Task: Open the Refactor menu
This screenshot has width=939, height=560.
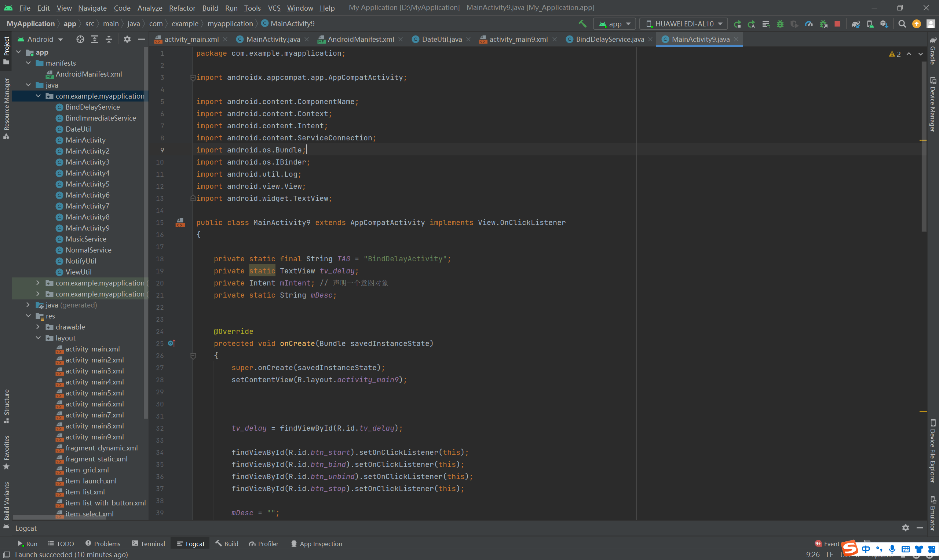Action: tap(182, 8)
